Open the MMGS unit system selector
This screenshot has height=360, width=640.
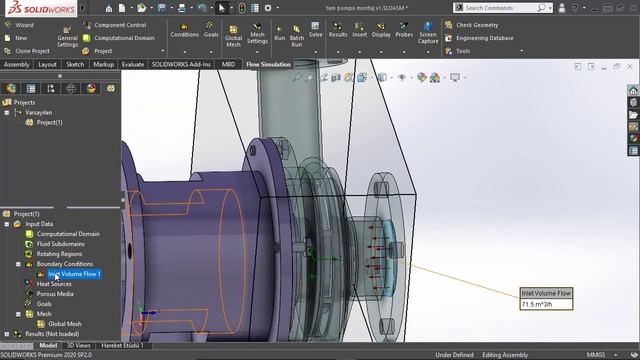596,355
